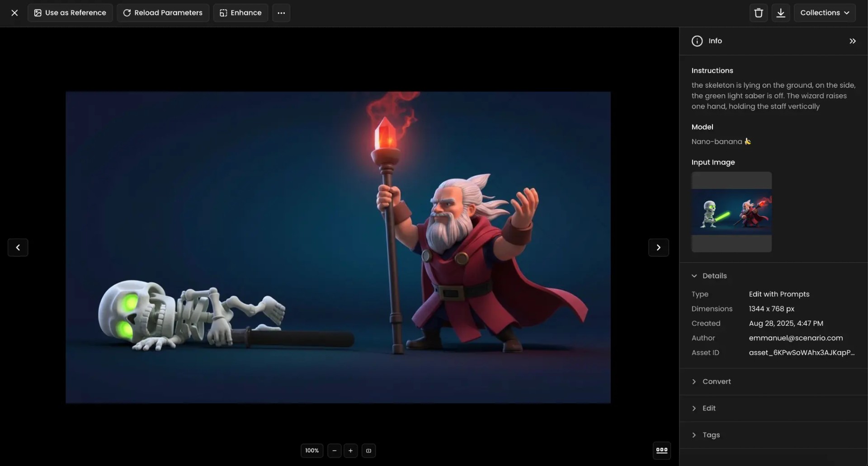The width and height of the screenshot is (868, 466).
Task: Toggle the split comparison view icon
Action: (369, 450)
